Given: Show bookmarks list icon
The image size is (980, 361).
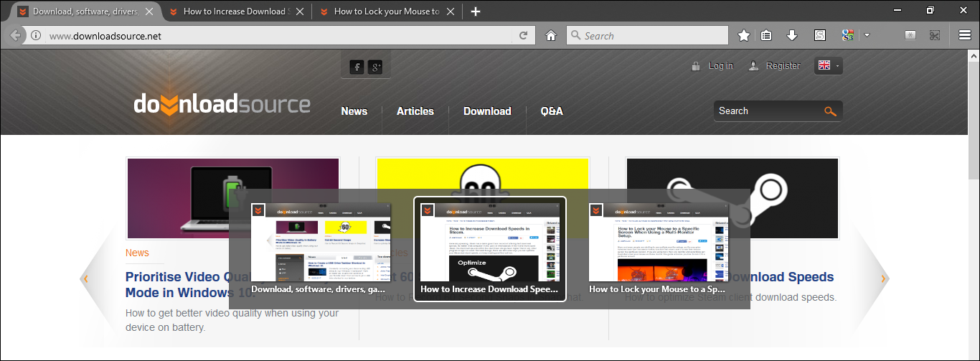Looking at the screenshot, I should [x=767, y=35].
